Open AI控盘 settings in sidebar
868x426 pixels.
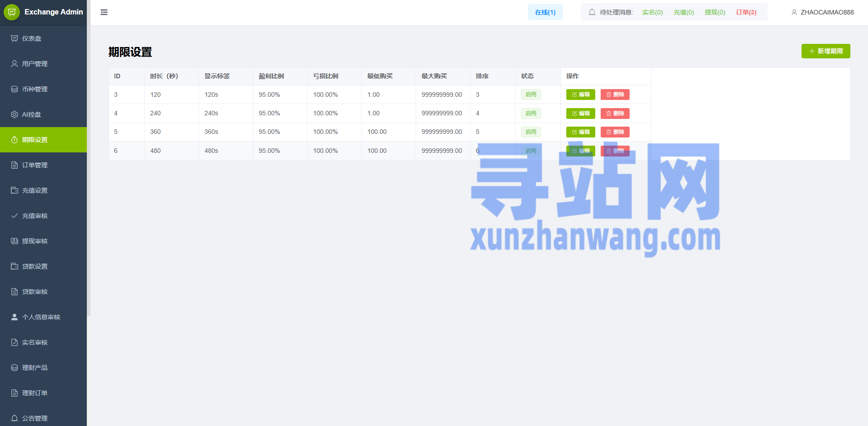pos(31,114)
